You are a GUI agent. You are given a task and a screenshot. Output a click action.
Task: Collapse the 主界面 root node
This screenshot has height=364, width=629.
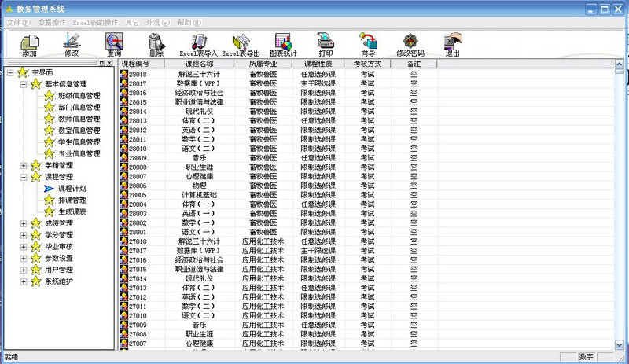[10, 72]
